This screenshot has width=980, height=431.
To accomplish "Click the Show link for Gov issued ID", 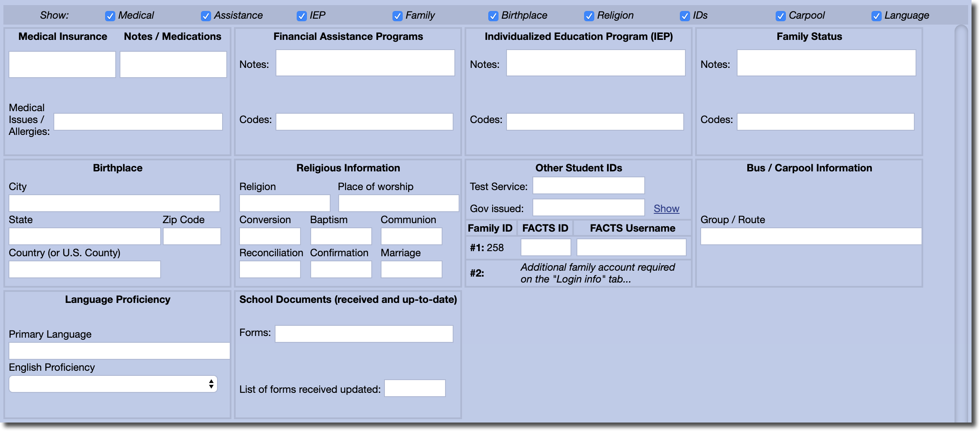I will click(666, 209).
